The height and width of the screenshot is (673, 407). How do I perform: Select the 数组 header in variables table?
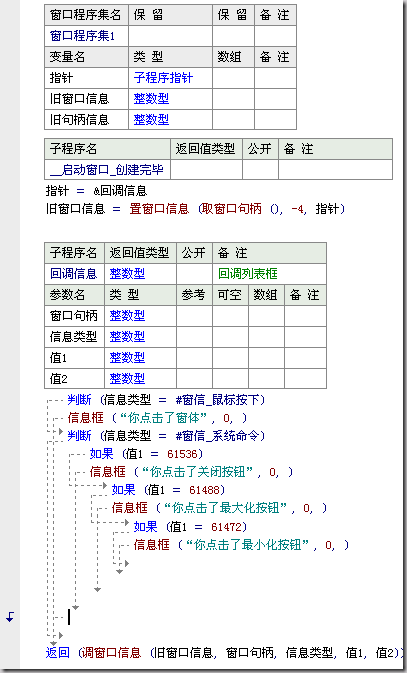pos(234,57)
